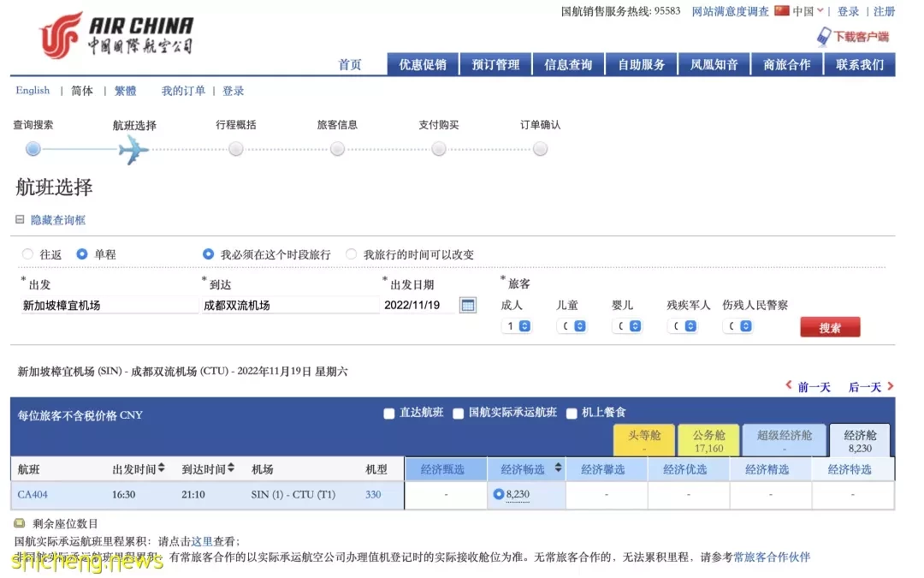Tick the 直达航班 checkbox
The width and height of the screenshot is (924, 578).
pos(389,414)
